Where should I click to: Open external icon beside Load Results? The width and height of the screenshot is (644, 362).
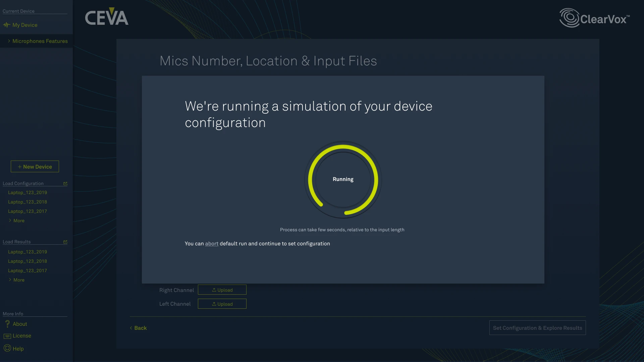65,242
